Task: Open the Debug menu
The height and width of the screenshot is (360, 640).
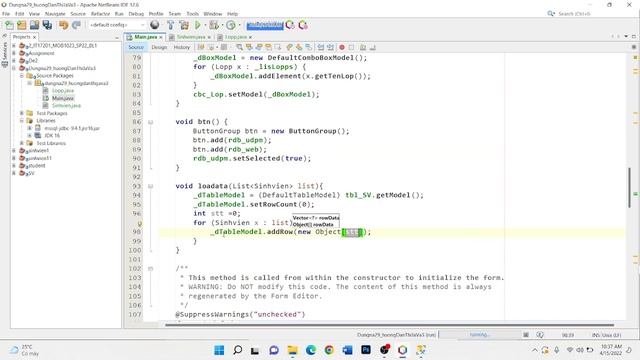Action: (x=136, y=13)
